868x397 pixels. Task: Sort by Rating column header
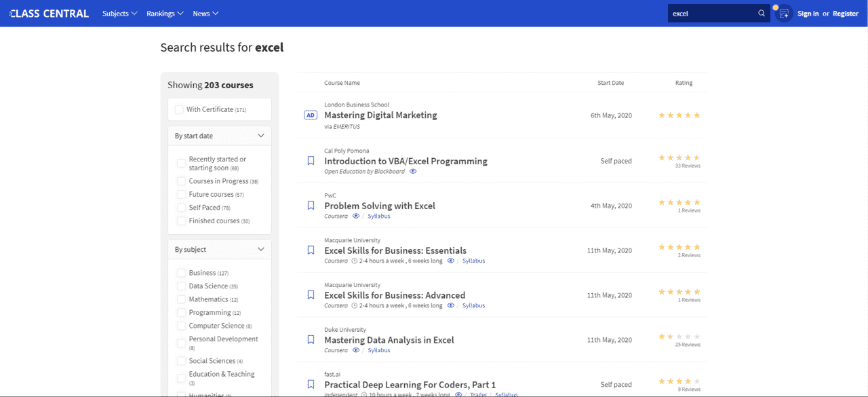coord(684,83)
